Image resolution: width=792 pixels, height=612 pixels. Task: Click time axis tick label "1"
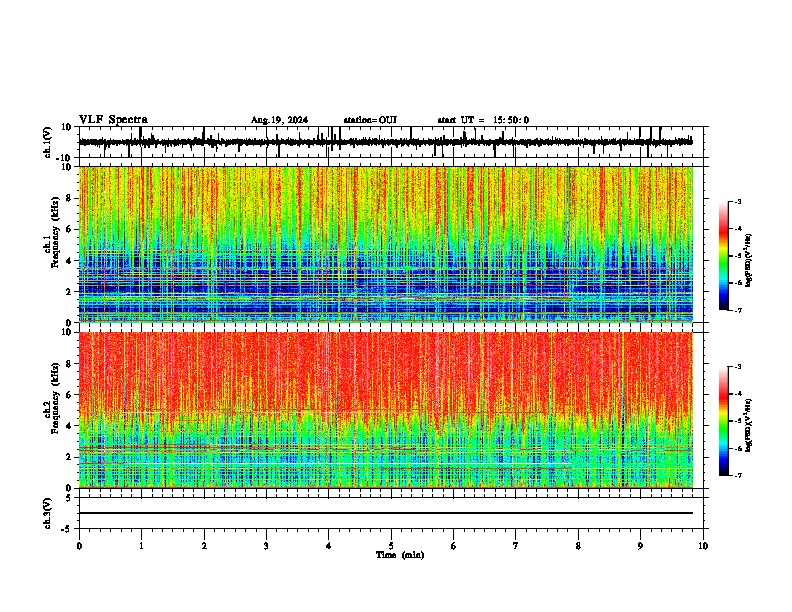141,546
